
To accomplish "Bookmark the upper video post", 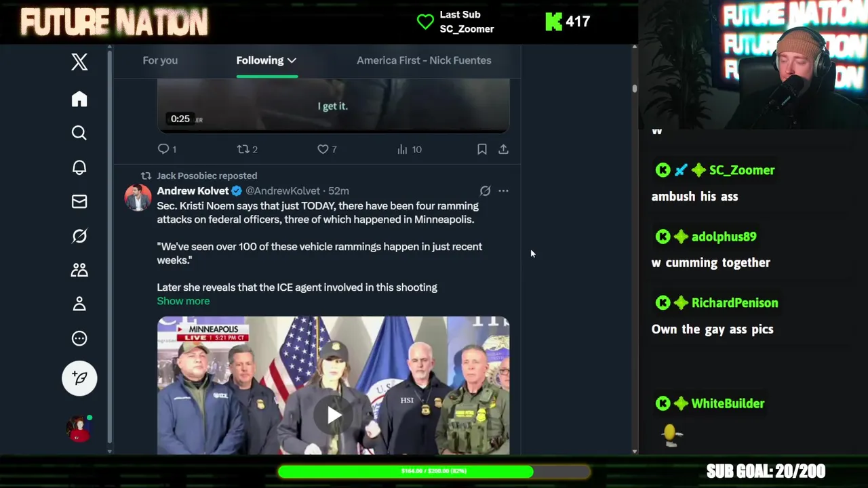I will pos(481,149).
